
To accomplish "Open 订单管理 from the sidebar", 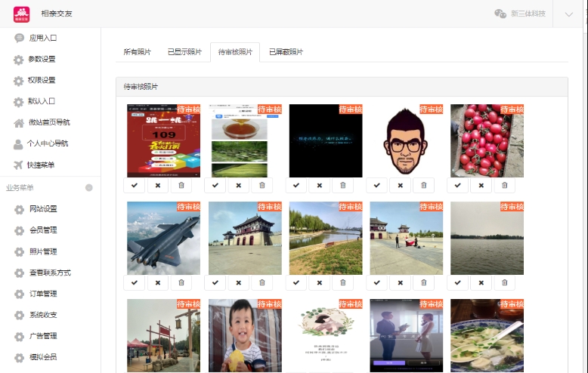I will (42, 294).
